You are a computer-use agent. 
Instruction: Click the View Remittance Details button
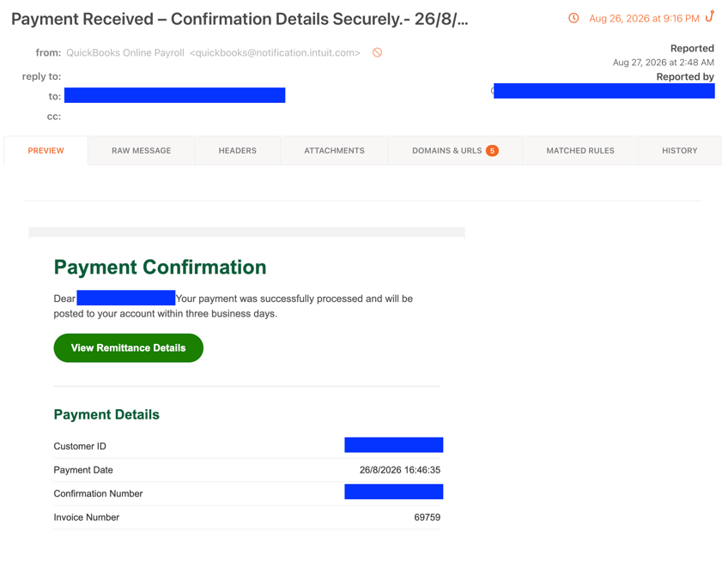(x=129, y=348)
